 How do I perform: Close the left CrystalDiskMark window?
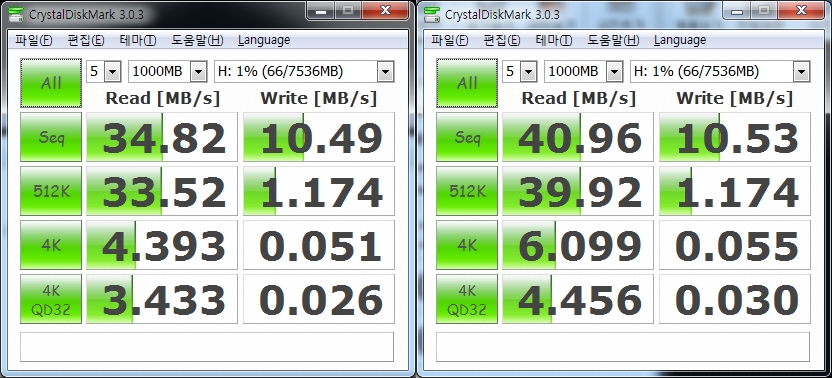(x=386, y=10)
